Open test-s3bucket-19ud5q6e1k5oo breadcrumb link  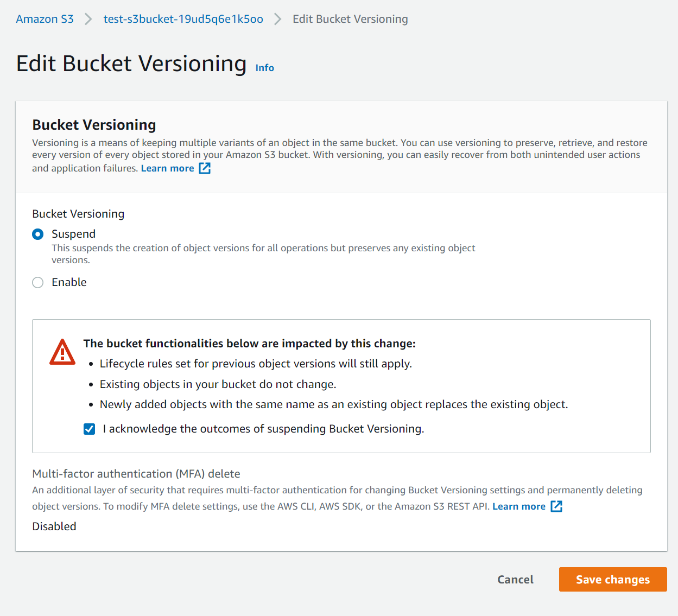pyautogui.click(x=183, y=19)
